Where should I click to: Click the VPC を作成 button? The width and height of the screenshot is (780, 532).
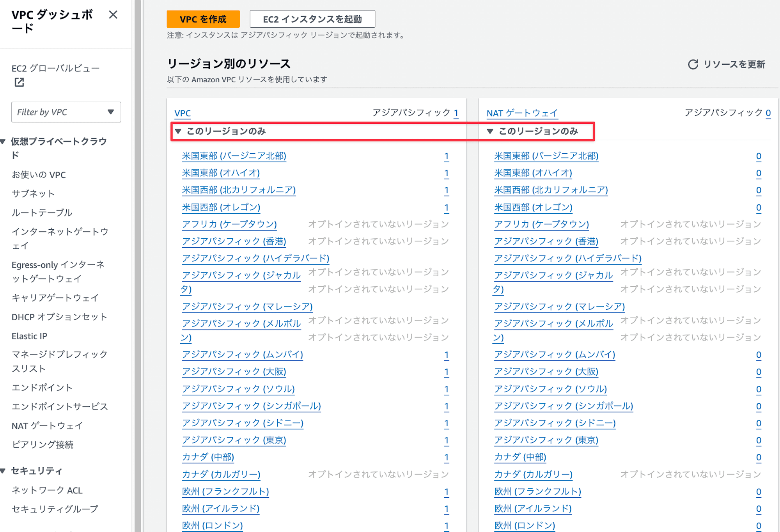click(203, 19)
